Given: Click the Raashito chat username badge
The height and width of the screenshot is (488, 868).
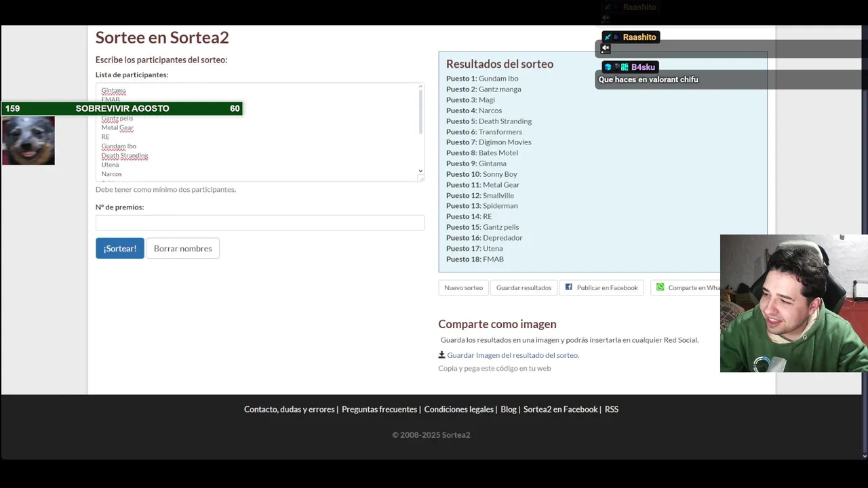Looking at the screenshot, I should pos(639,37).
